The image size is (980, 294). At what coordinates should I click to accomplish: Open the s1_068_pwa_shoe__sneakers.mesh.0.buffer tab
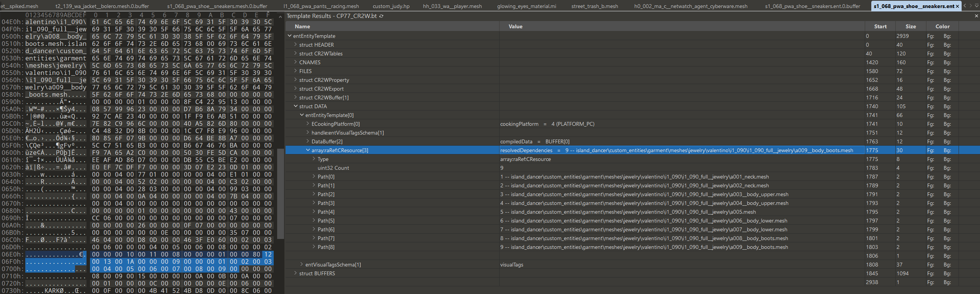[x=217, y=6]
